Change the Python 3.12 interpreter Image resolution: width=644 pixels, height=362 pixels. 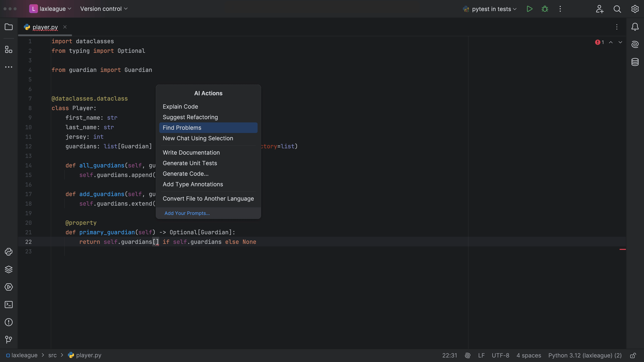(584, 355)
